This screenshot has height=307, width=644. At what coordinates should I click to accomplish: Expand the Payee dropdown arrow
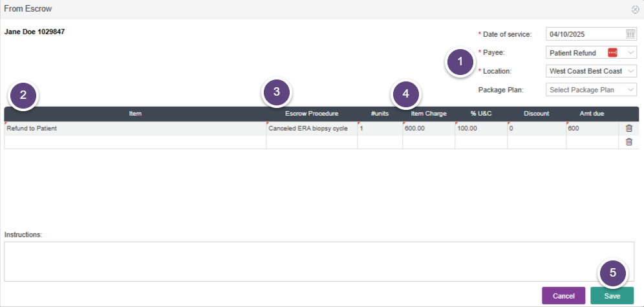631,53
